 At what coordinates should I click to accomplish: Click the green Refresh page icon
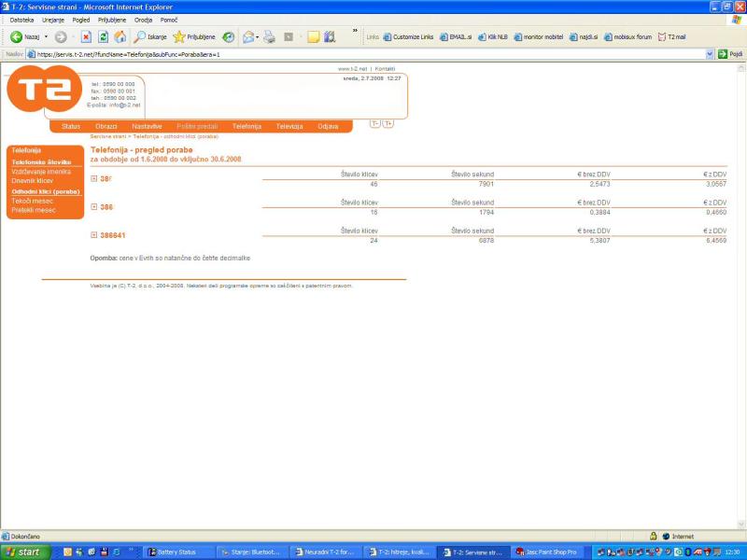[x=104, y=37]
